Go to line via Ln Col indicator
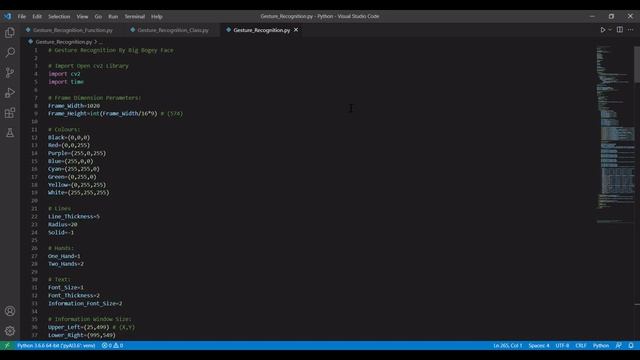 tap(507, 345)
